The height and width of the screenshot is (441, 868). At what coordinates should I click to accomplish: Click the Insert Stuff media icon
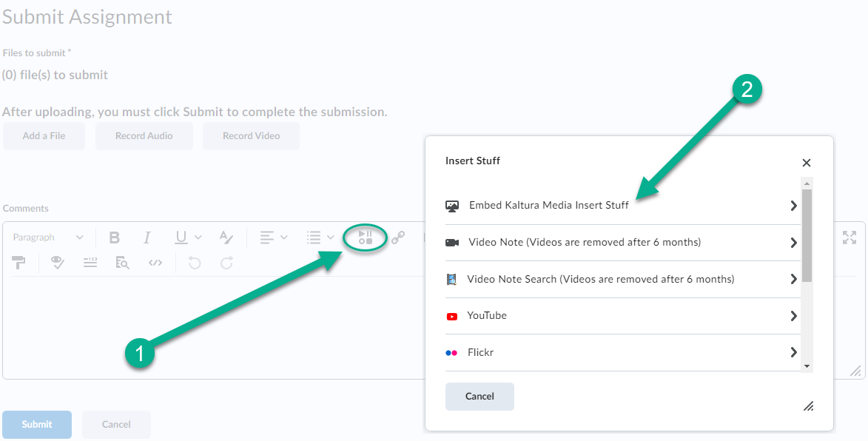pyautogui.click(x=365, y=238)
